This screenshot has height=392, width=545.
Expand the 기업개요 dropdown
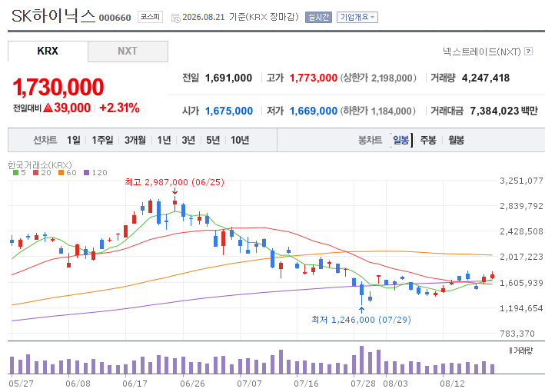[x=357, y=17]
